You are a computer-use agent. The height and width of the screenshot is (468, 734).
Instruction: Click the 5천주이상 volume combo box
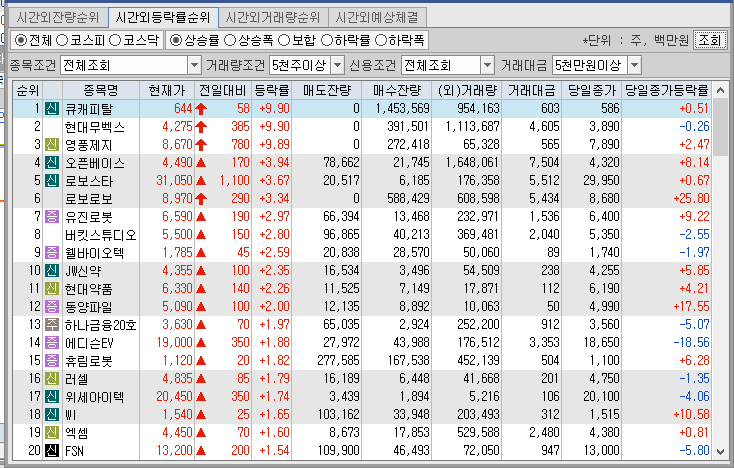pyautogui.click(x=307, y=65)
